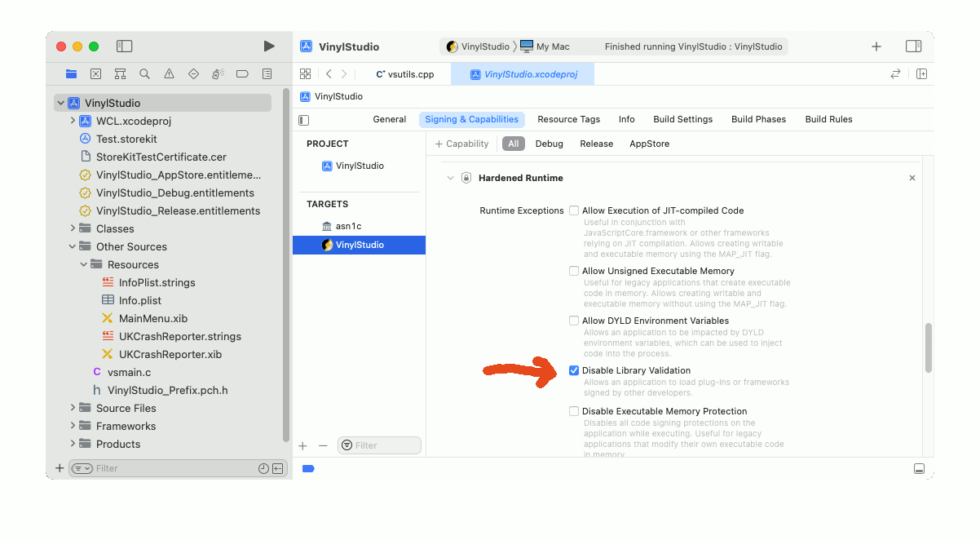Screen dimensions: 980x540
Task: Toggle the debug area panel icon
Action: pyautogui.click(x=919, y=469)
